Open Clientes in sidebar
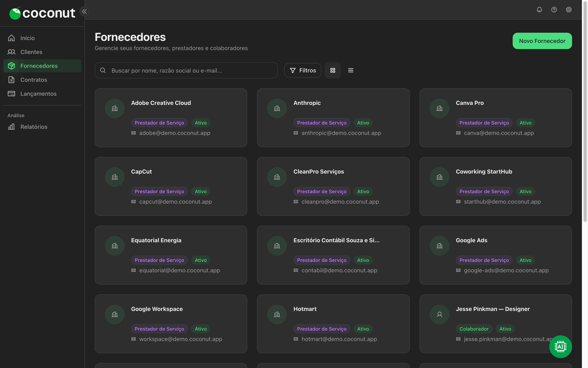This screenshot has height=368, width=588. (42, 52)
